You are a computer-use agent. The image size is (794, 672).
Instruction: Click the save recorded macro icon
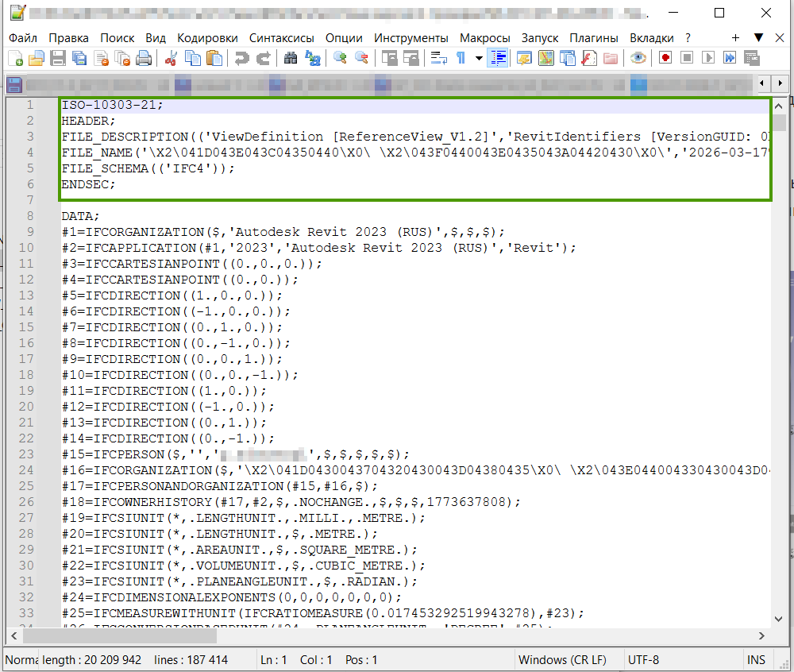point(752,59)
